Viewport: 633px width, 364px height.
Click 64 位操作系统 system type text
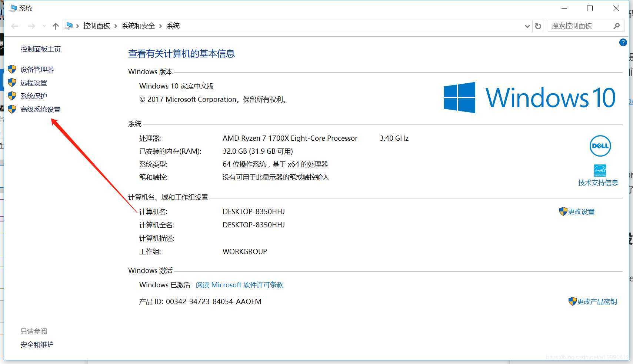275,164
